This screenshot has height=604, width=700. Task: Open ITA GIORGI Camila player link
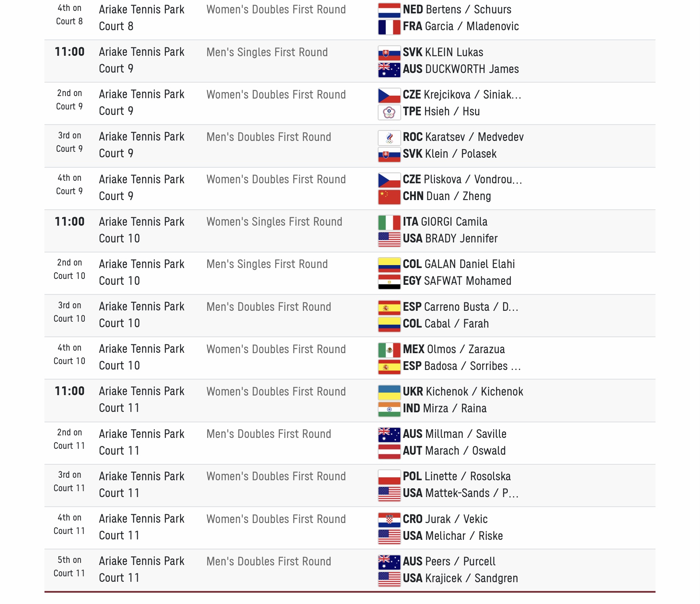[445, 222]
